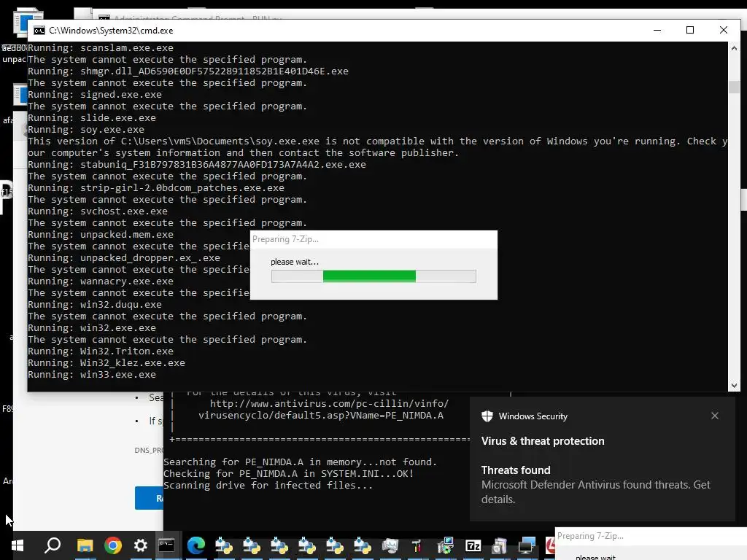Click the antivirus.com URL in background console
This screenshot has width=747, height=560.
click(329, 404)
